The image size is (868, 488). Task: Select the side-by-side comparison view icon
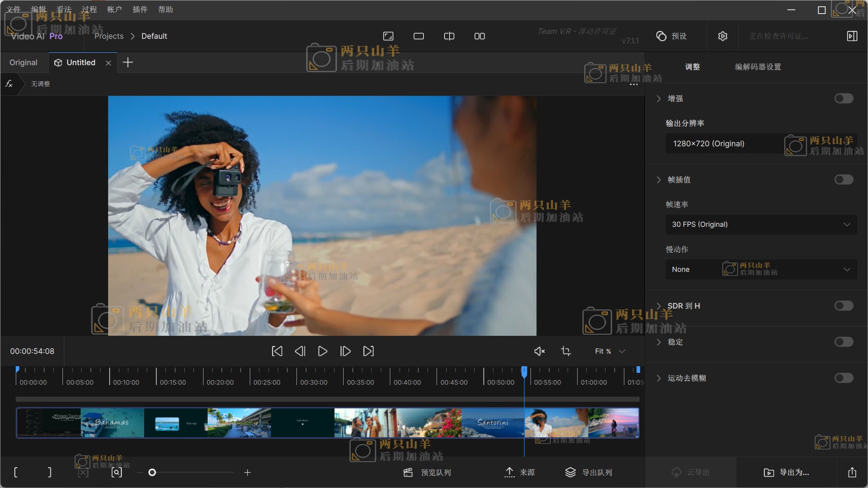[x=479, y=36]
